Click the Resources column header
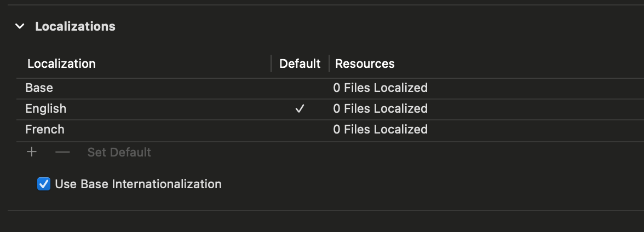Viewport: 644px width, 232px height. [365, 63]
